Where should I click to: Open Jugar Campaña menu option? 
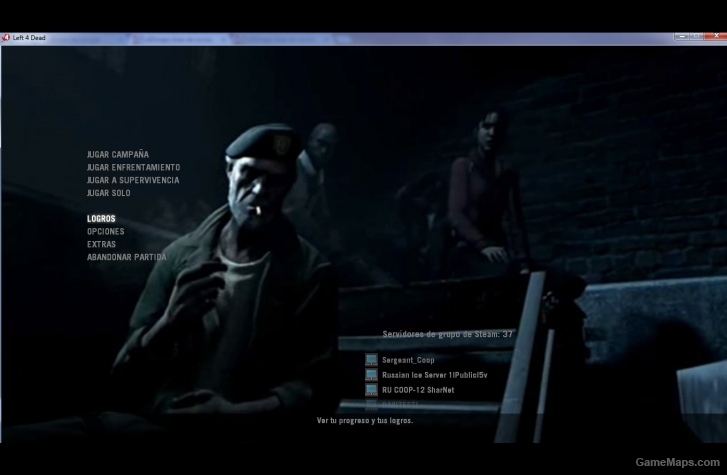[118, 154]
